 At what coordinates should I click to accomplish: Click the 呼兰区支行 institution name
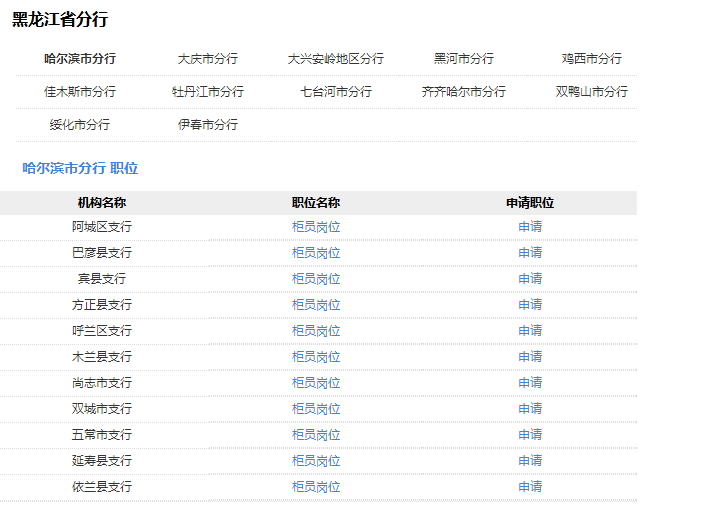[x=102, y=331]
